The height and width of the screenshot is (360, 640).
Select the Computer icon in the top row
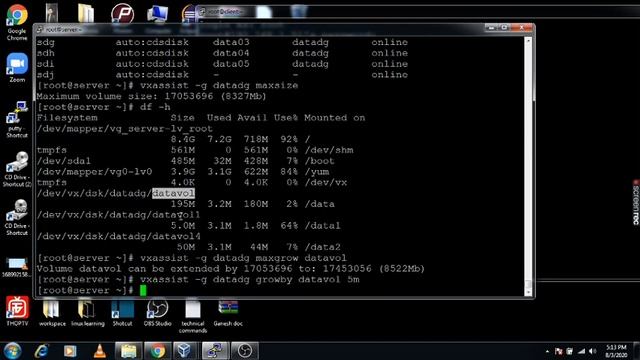(x=158, y=13)
